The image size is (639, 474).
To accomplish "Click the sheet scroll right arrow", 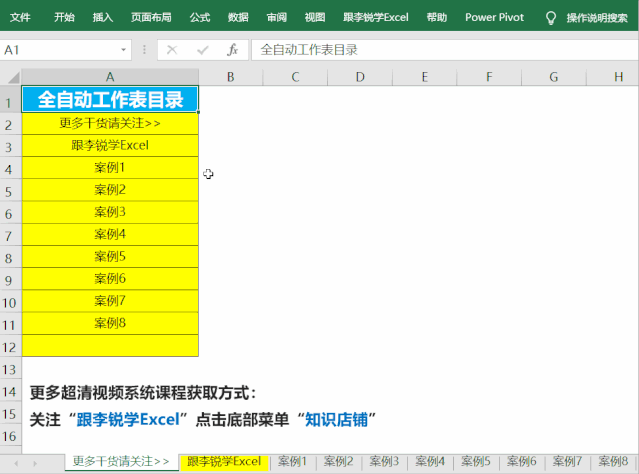I will 35,463.
